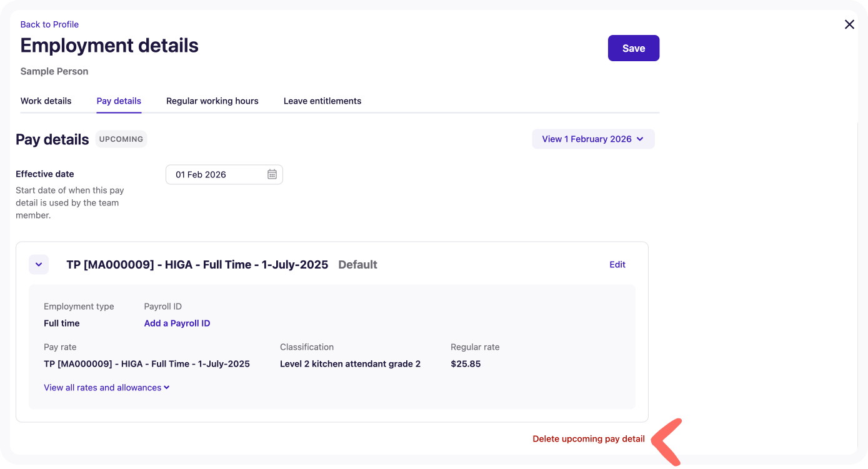Close the Employment details panel
The image size is (868, 469).
point(849,24)
